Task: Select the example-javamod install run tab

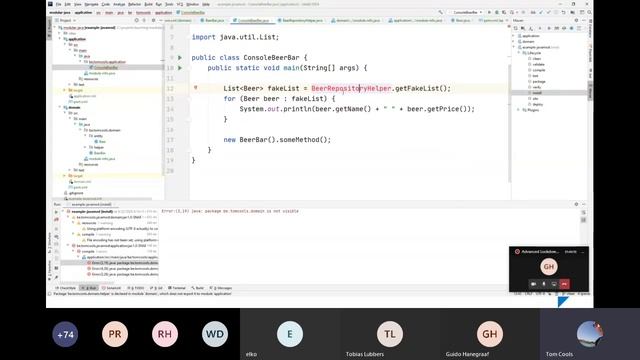Action: pos(91,204)
